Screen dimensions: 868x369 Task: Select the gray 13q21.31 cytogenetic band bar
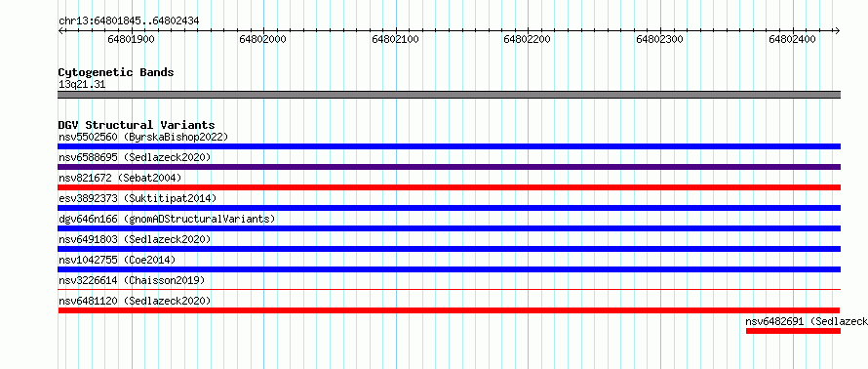pyautogui.click(x=449, y=95)
